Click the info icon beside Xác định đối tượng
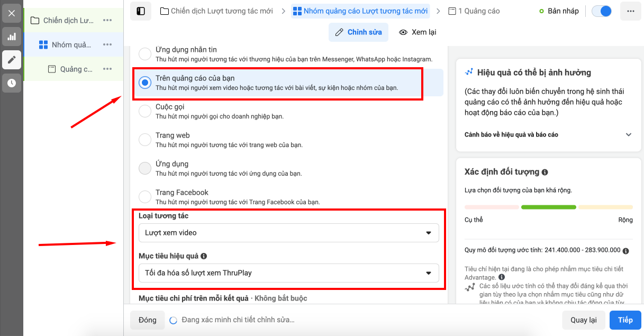Screen dimensions: 644x336 (545, 172)
